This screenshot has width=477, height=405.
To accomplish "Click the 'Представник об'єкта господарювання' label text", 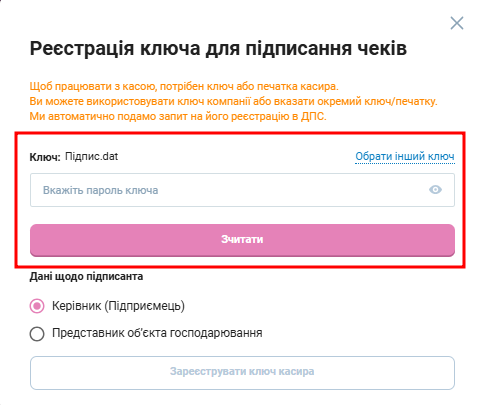I will click(x=157, y=333).
